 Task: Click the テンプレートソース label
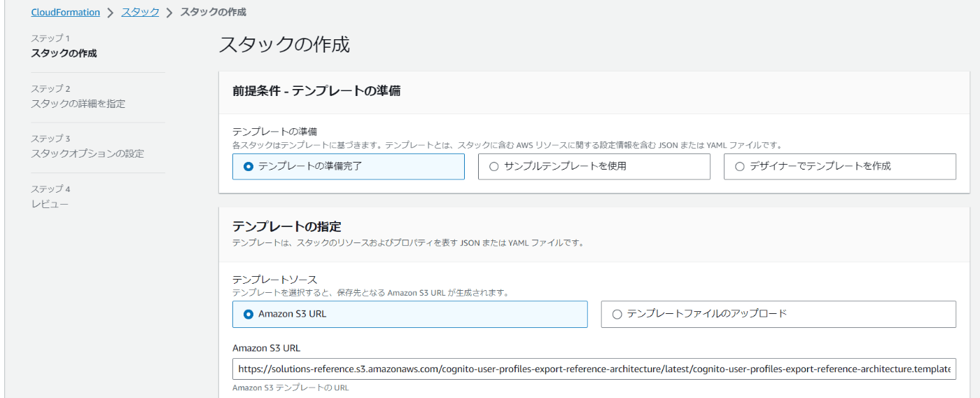(274, 280)
